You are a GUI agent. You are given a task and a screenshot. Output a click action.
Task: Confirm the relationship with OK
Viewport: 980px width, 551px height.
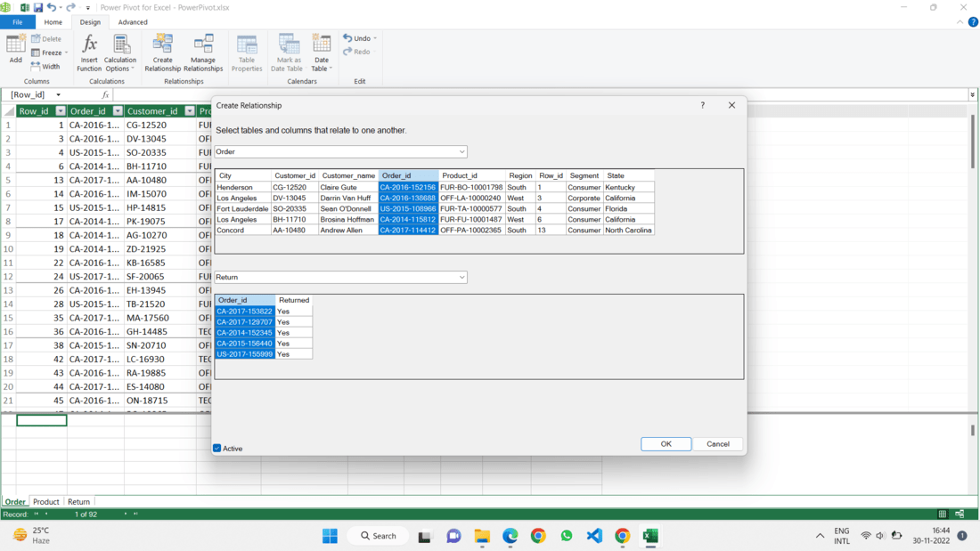(x=666, y=444)
